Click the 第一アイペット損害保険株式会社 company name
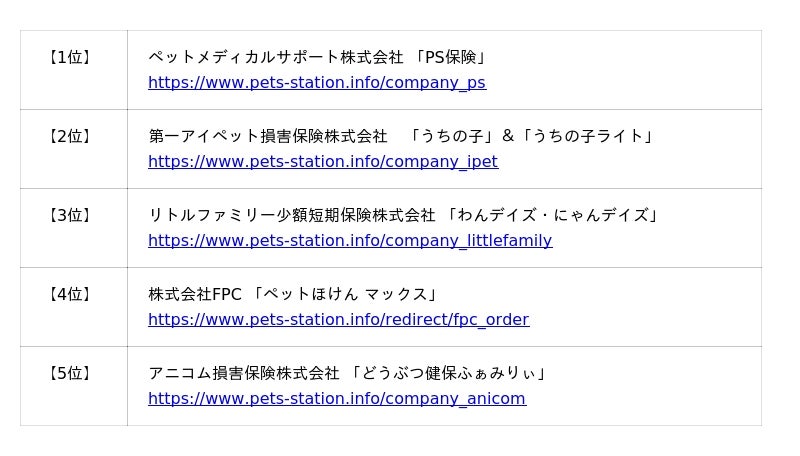 coord(267,136)
